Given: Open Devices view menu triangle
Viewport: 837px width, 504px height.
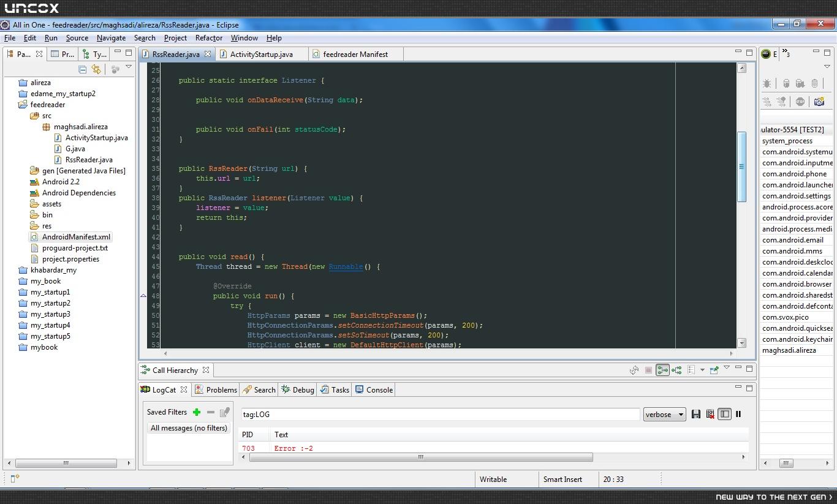Looking at the screenshot, I should (827, 67).
